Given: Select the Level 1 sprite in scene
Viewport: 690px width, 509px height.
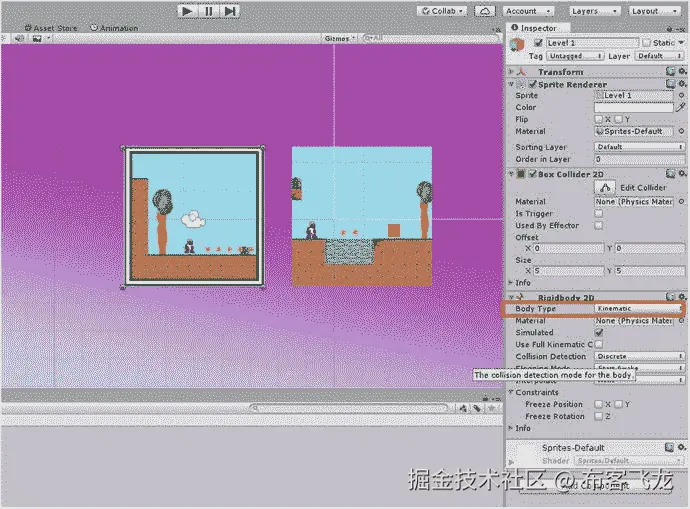Looking at the screenshot, I should 193,216.
